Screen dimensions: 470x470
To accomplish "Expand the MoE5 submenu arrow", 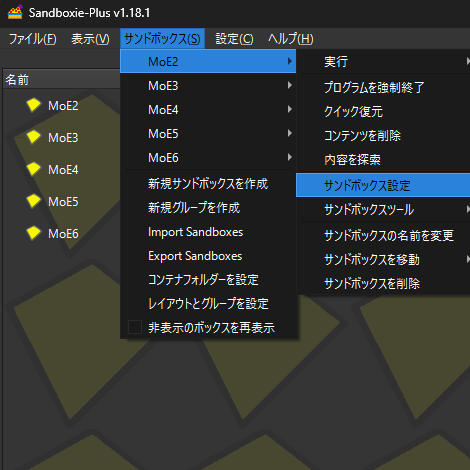I will point(290,133).
